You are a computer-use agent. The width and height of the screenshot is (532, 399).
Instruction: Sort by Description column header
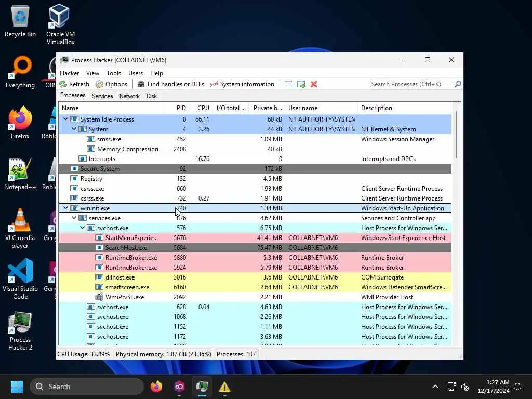coord(404,108)
